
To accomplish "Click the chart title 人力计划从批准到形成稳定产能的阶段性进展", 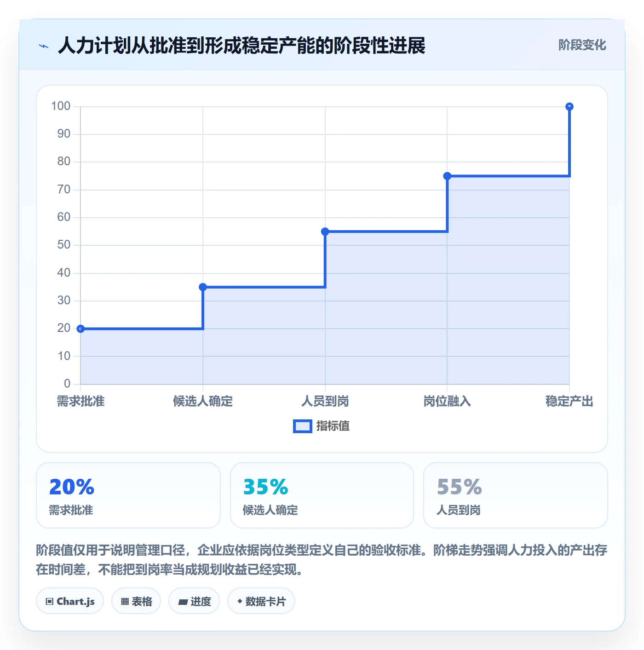I will 242,46.
